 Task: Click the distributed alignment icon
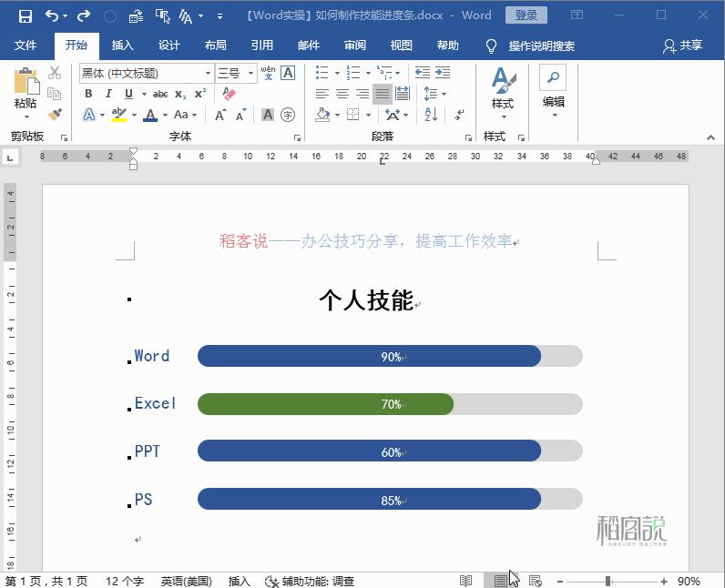[x=403, y=94]
